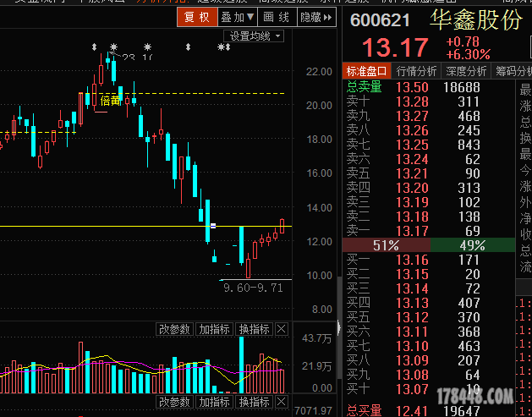532x417 pixels.
Task: Click 换指标 in the bottom indicator panel
Action: [x=254, y=402]
